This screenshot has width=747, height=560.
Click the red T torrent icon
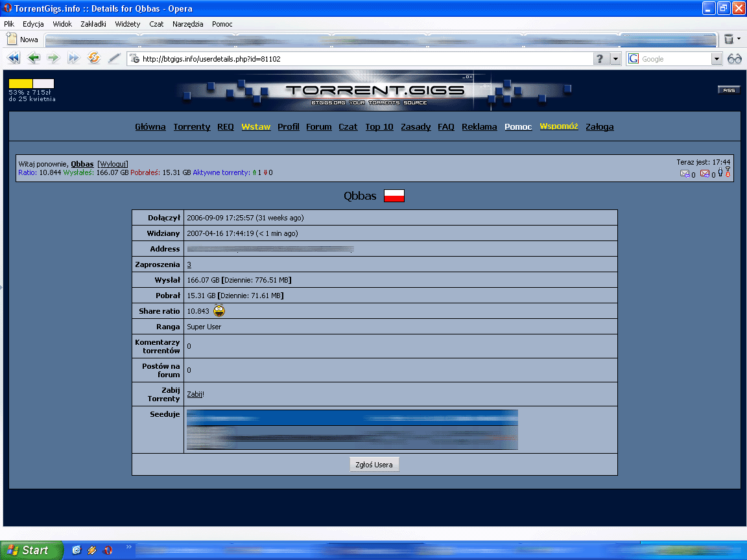pyautogui.click(x=728, y=172)
